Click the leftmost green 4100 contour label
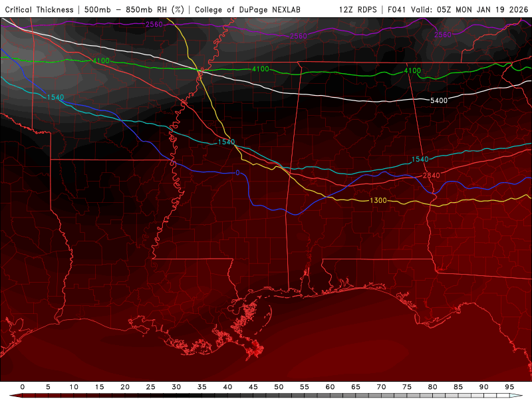This screenshot has height=399, width=532. [x=101, y=61]
